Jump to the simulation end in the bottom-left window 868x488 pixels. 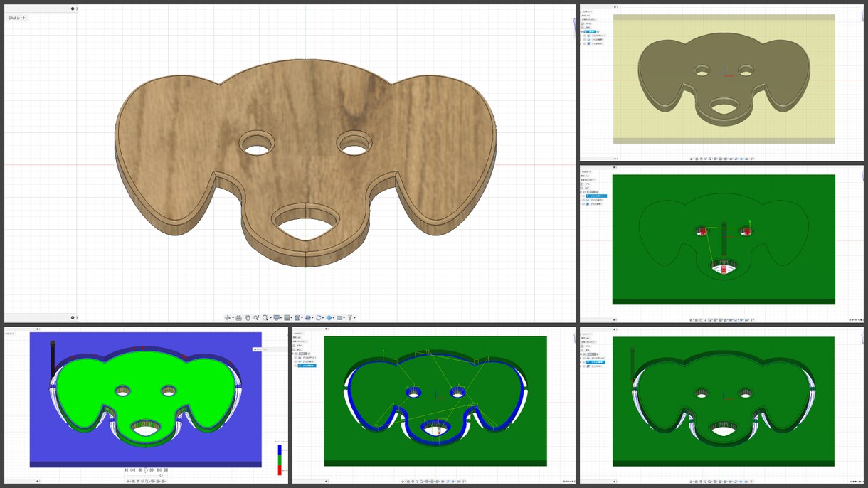coord(166,470)
